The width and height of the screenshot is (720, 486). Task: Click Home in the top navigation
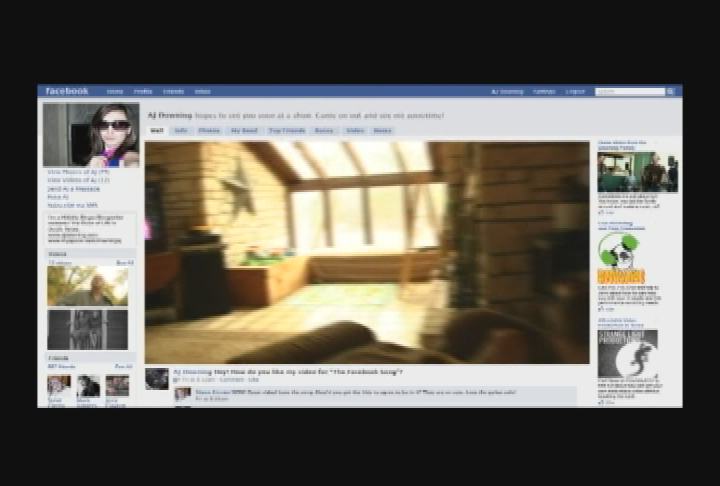coord(115,91)
